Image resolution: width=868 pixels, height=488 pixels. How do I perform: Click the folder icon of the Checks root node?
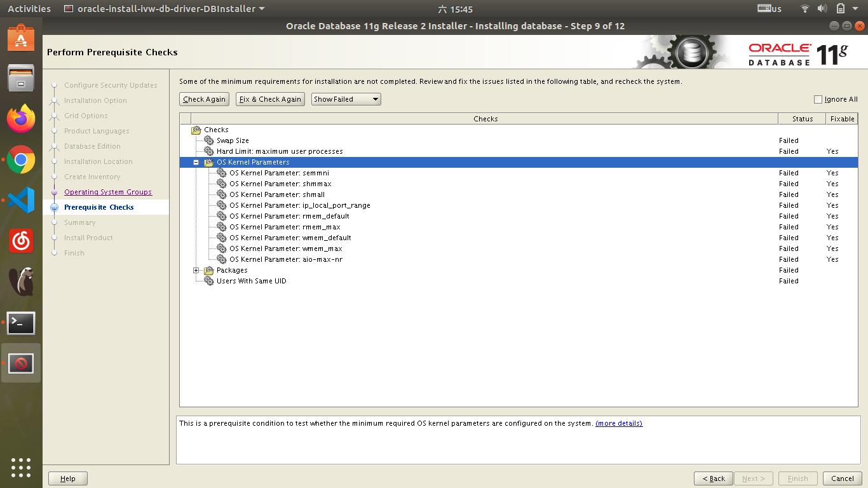click(x=196, y=129)
